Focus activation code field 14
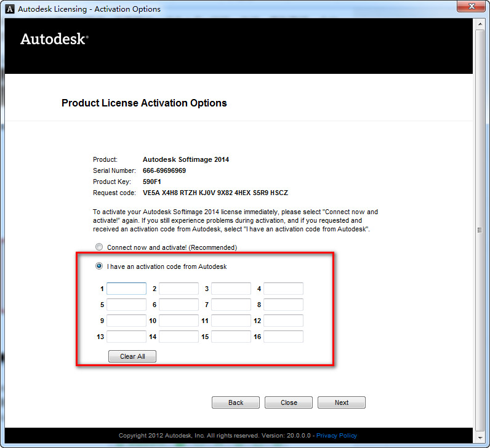This screenshot has height=448, width=490. coord(179,337)
